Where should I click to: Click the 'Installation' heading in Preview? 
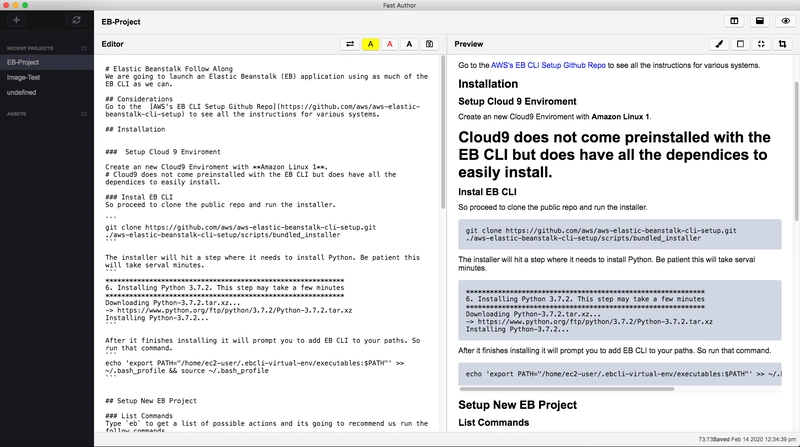tap(488, 84)
